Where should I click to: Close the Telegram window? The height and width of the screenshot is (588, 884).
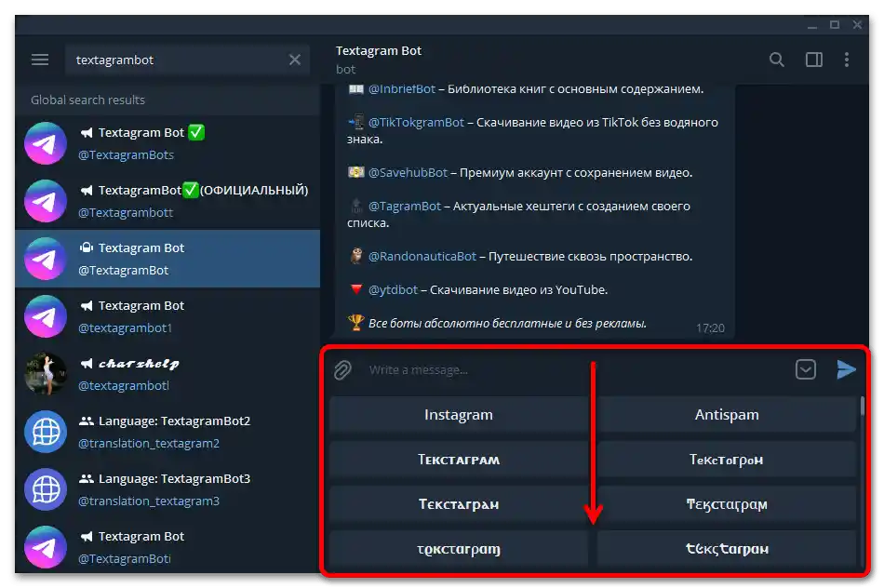[857, 25]
